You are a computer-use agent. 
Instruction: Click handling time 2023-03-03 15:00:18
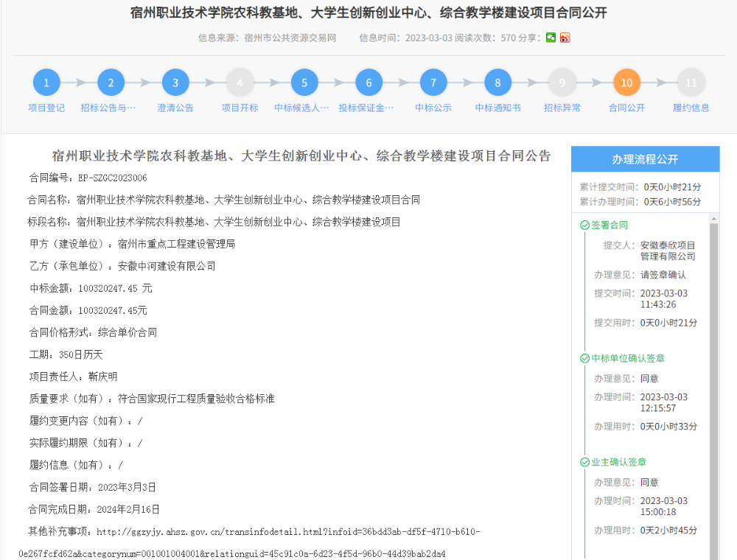tap(664, 506)
